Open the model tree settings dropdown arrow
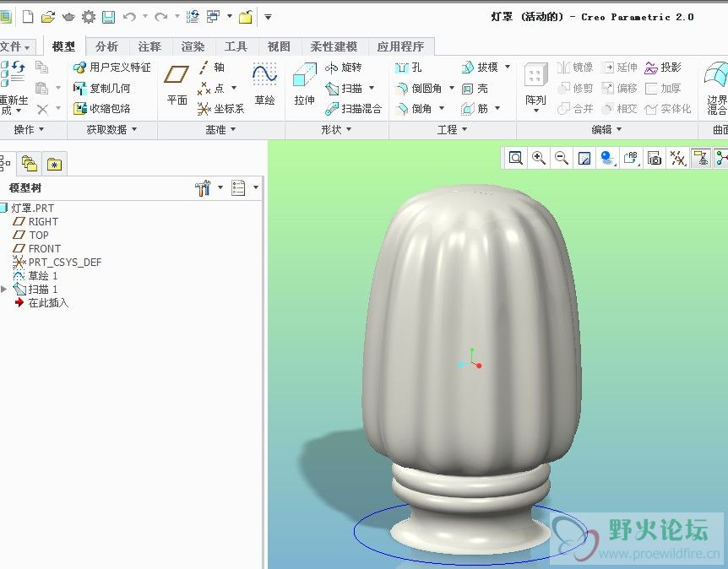The image size is (728, 569). (x=220, y=187)
